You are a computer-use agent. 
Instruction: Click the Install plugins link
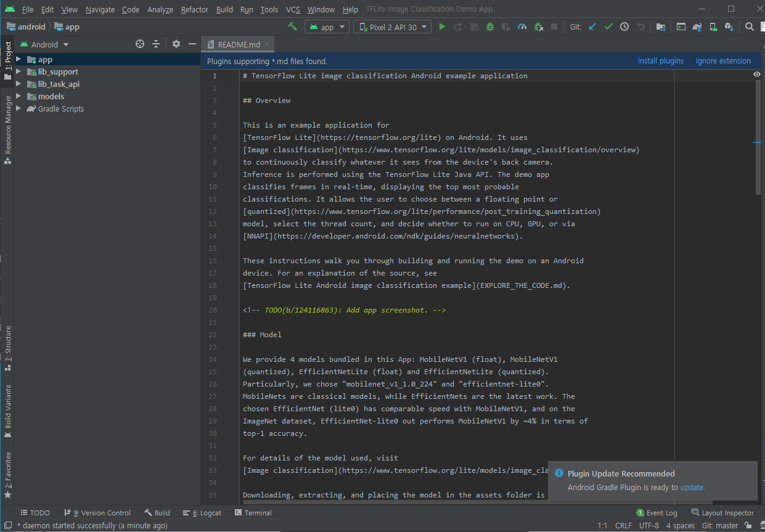click(x=661, y=61)
